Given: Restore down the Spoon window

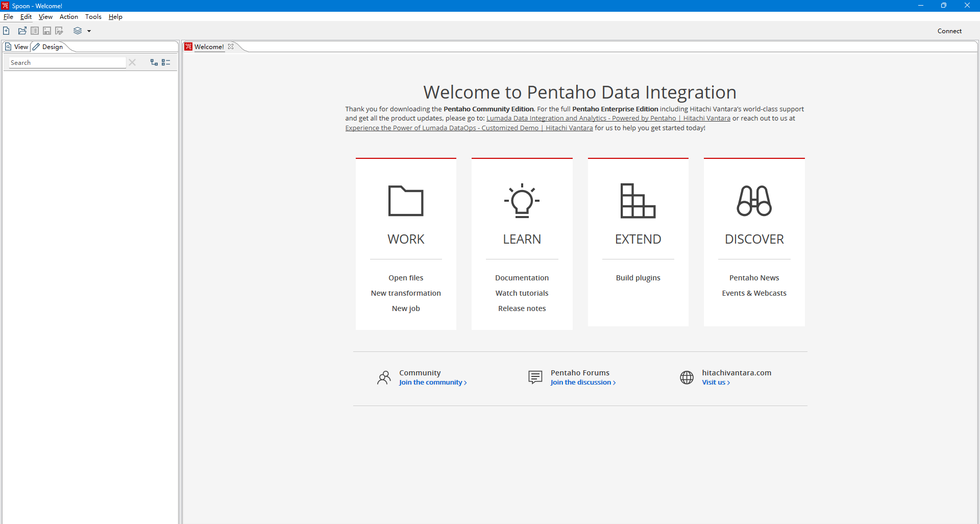Looking at the screenshot, I should (944, 6).
